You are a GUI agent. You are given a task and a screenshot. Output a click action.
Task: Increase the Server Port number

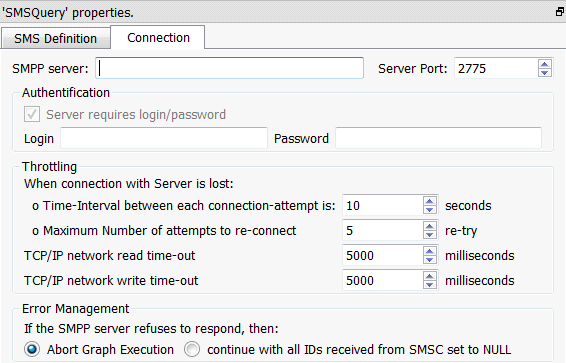click(545, 64)
